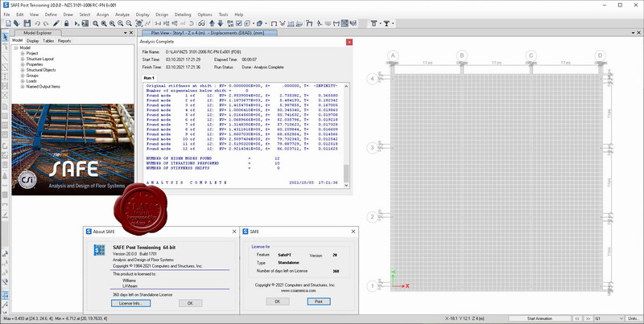Expand the Project tree node

(x=23, y=53)
